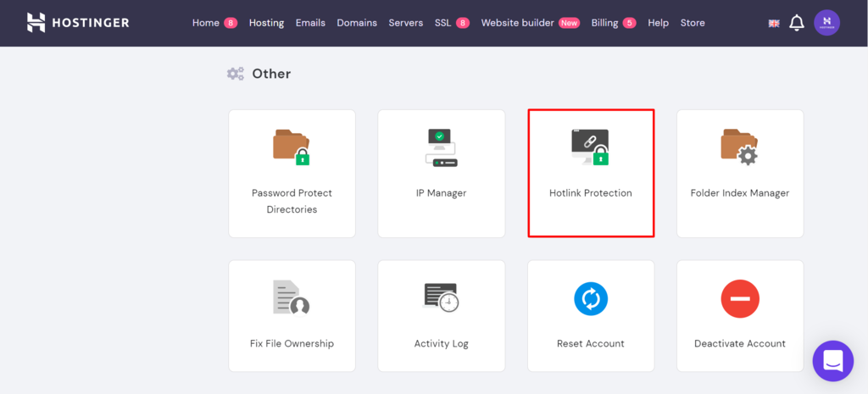The image size is (868, 394).
Task: Open Password Protect Directories card
Action: pyautogui.click(x=292, y=173)
